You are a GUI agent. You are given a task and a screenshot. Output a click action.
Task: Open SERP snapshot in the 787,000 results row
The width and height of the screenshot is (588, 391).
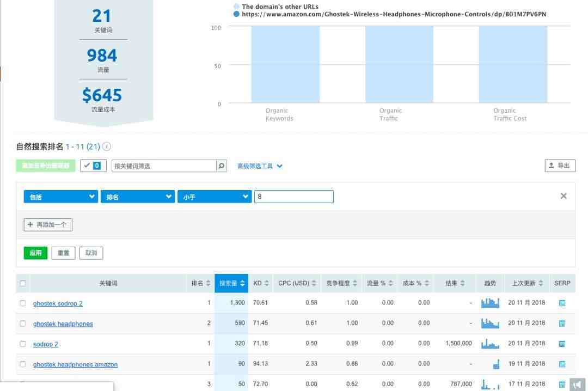(562, 384)
